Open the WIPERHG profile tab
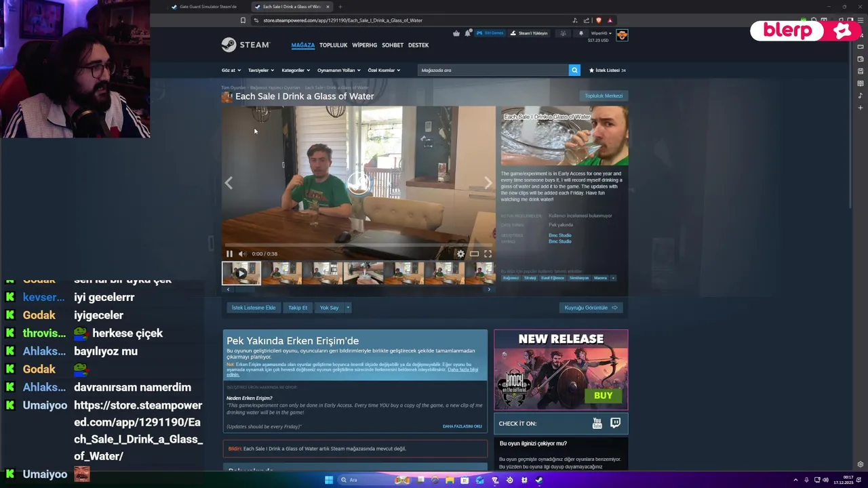 364,45
